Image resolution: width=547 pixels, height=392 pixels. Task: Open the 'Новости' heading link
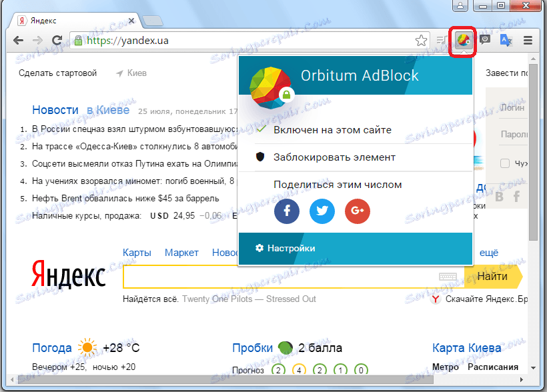55,110
